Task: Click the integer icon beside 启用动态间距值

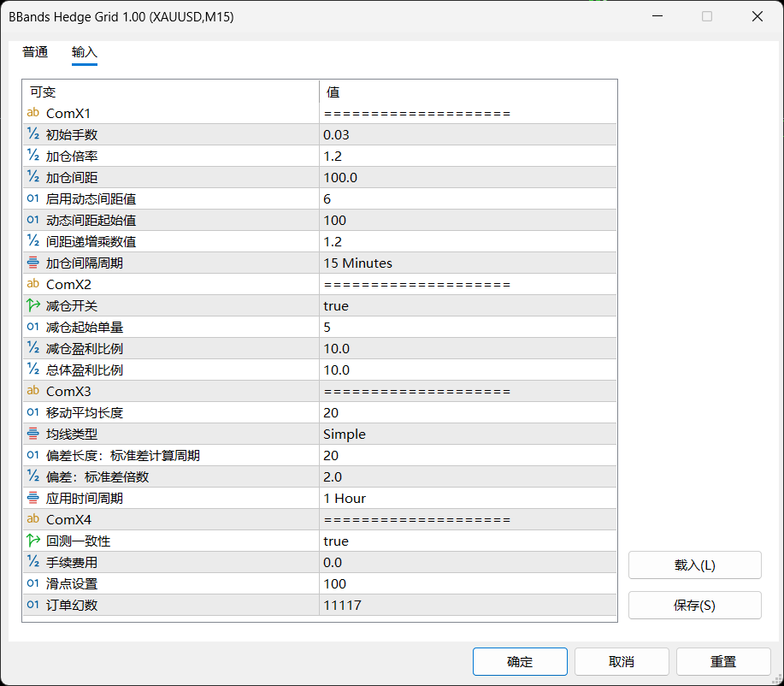Action: 33,198
